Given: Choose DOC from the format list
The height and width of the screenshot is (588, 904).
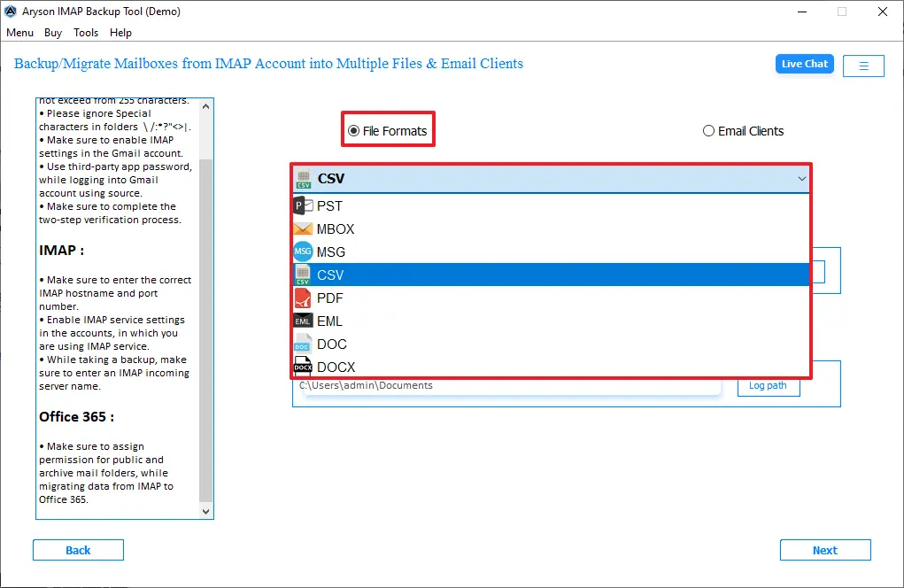Looking at the screenshot, I should click(x=551, y=344).
